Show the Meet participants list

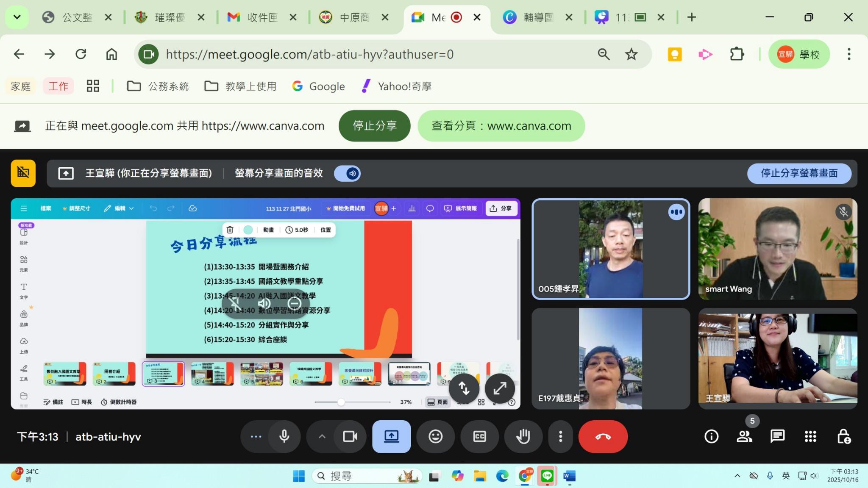(x=745, y=436)
